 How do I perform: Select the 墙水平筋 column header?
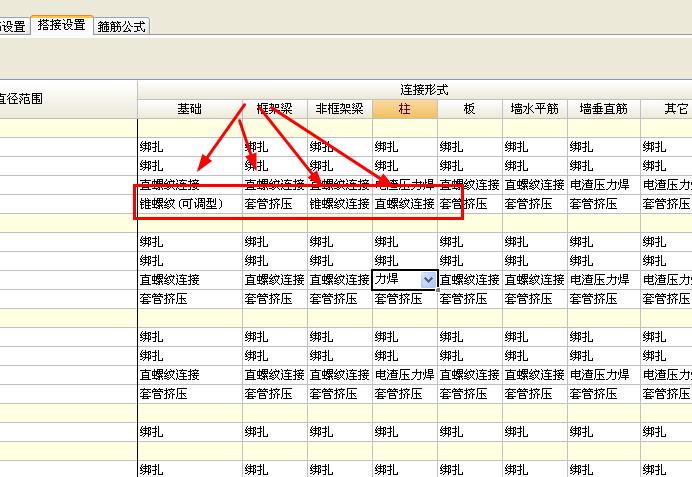pos(534,109)
